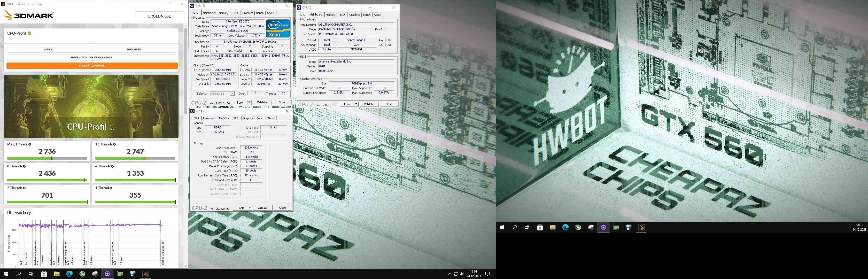Click the info icon beside Max. Threads
Viewport: 868px width, 279px height.
click(30, 145)
